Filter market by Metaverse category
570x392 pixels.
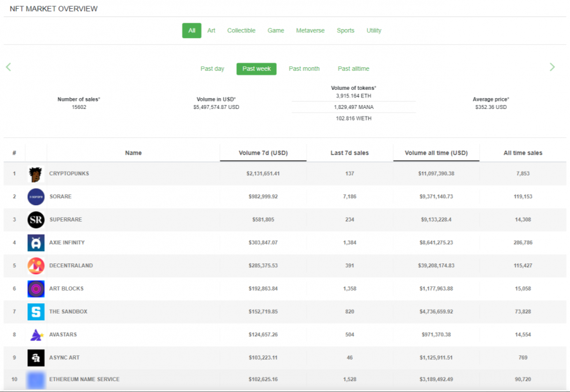310,30
